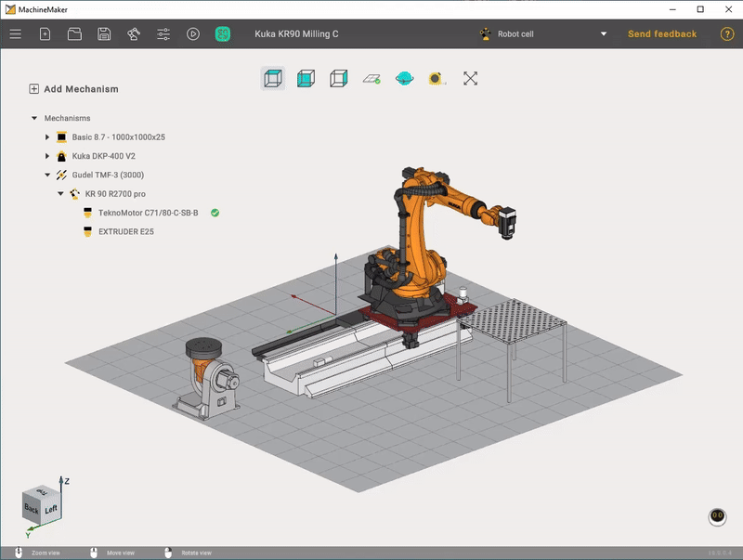
Task: Start the play simulation control
Action: 195,33
